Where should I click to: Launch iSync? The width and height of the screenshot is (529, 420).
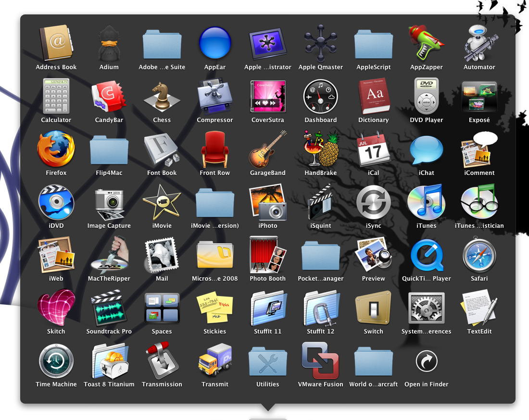(x=374, y=202)
